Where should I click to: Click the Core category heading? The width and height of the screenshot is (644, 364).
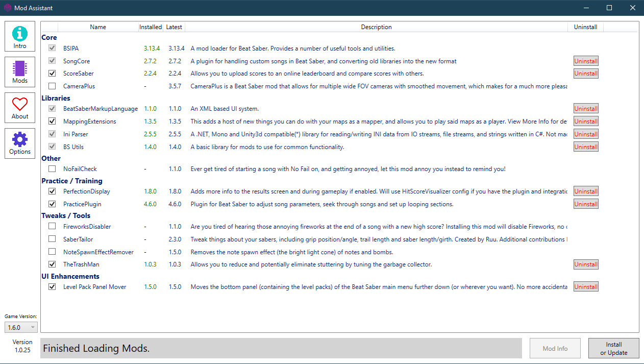tap(49, 38)
